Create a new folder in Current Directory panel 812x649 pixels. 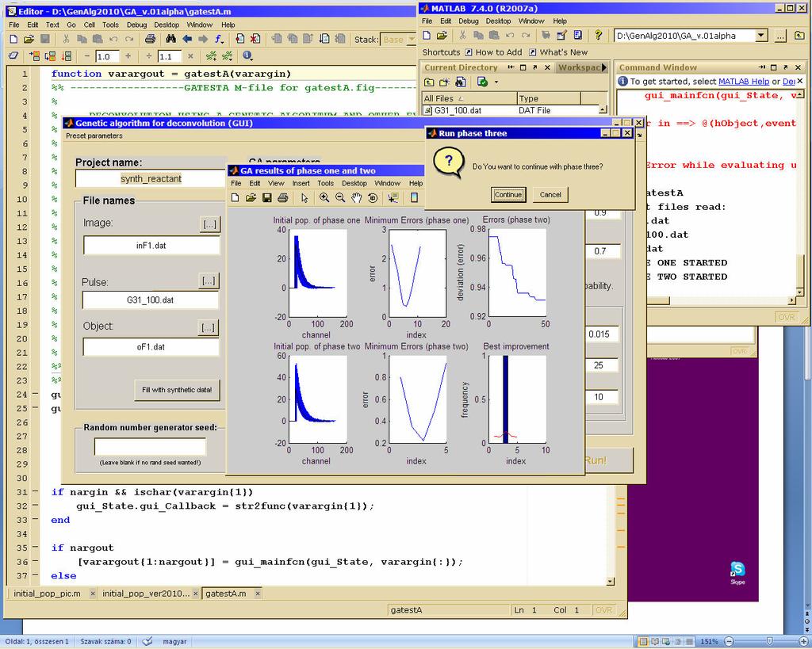444,82
